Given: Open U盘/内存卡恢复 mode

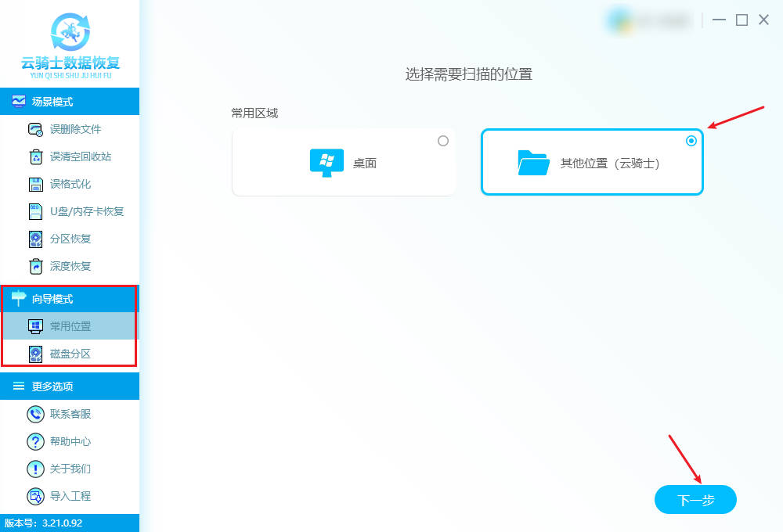Looking at the screenshot, I should (x=70, y=211).
